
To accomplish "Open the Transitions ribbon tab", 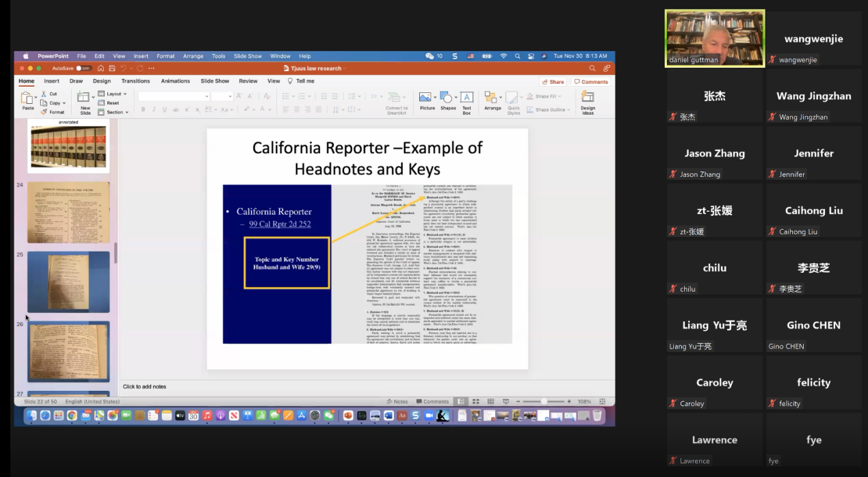I will 135,81.
